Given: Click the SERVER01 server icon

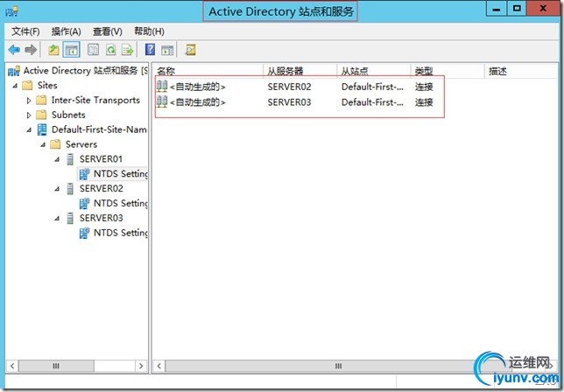Looking at the screenshot, I should (70, 159).
